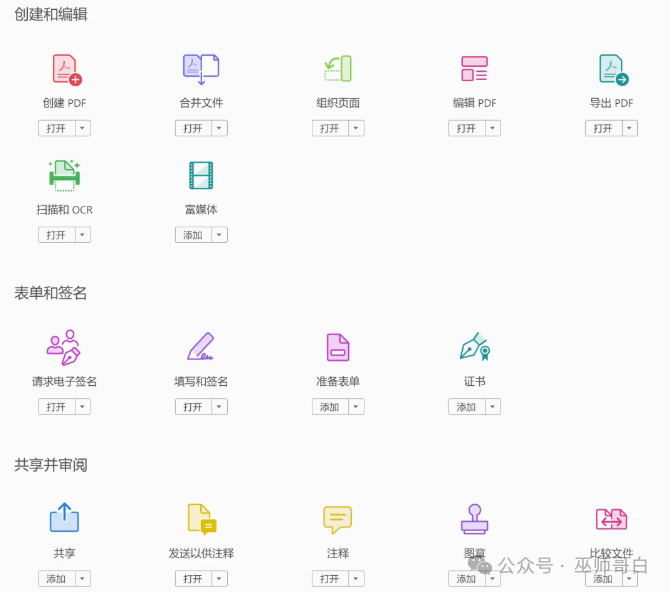Add 证书 with its 添加 button
Viewport: 670px width, 592px height.
pyautogui.click(x=467, y=406)
